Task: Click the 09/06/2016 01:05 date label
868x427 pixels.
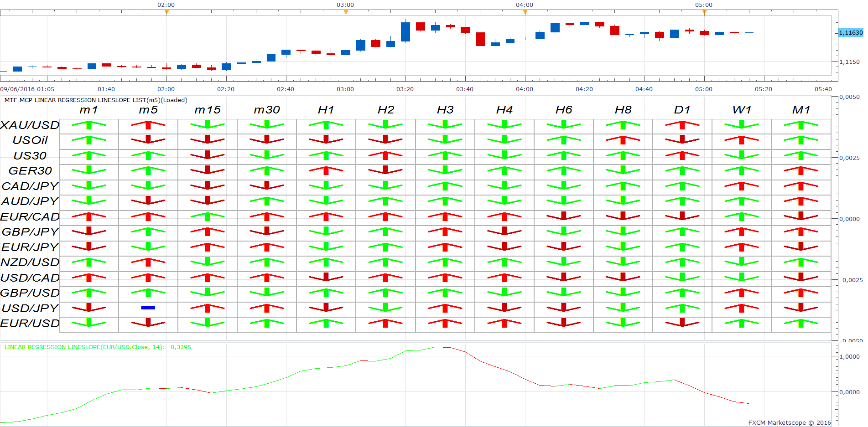Action: click(27, 89)
